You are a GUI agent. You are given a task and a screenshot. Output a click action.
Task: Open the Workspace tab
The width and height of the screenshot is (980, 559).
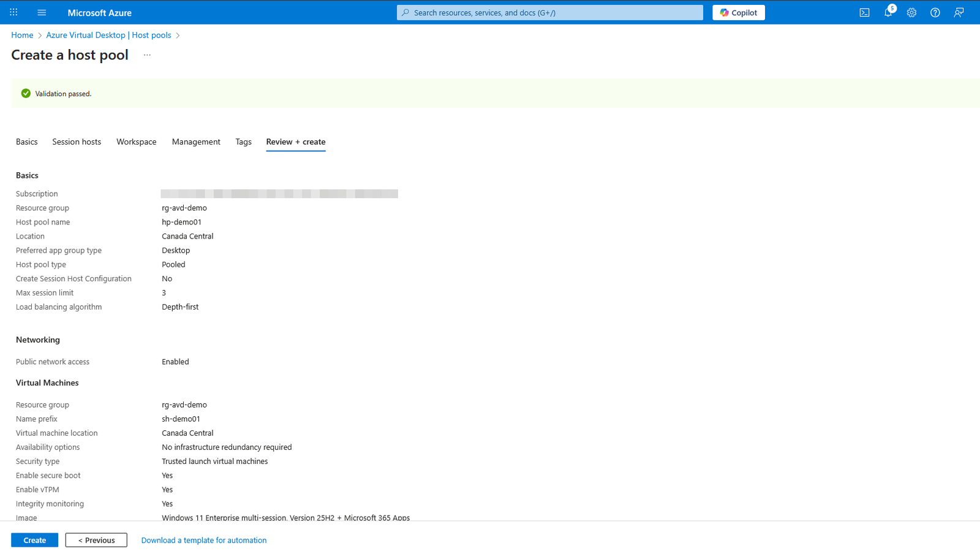tap(136, 142)
